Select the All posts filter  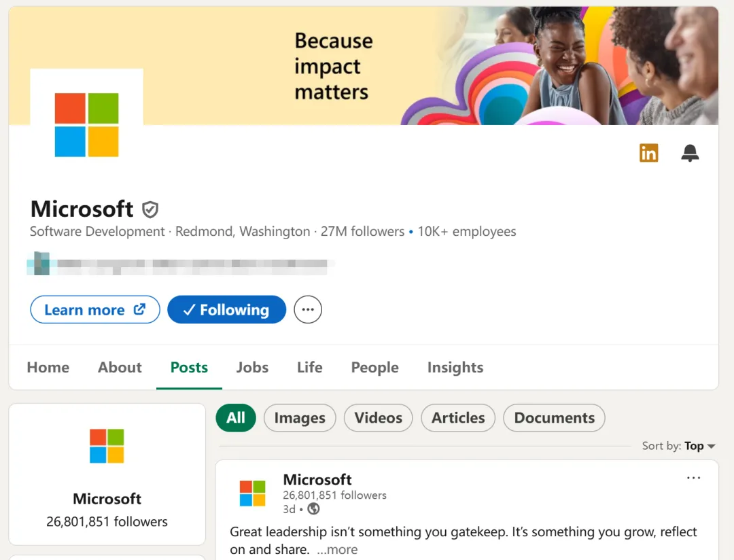236,418
